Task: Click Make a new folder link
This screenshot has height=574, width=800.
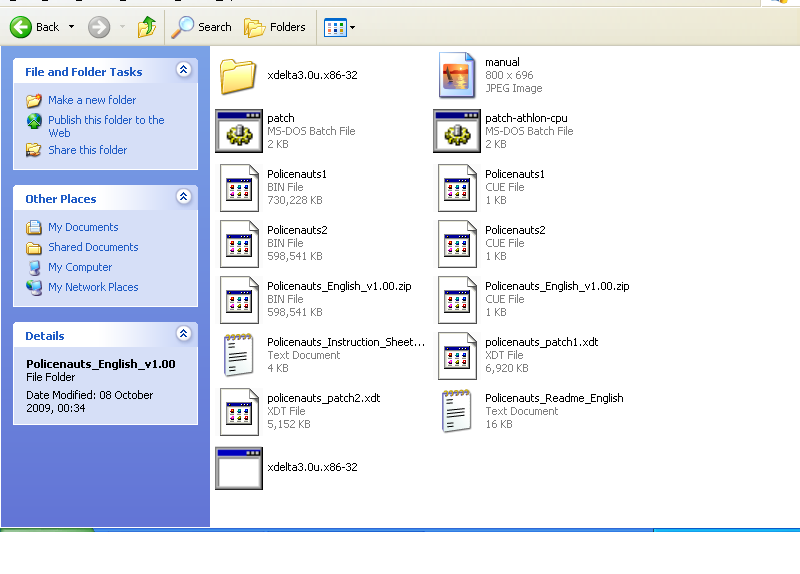Action: 92,100
